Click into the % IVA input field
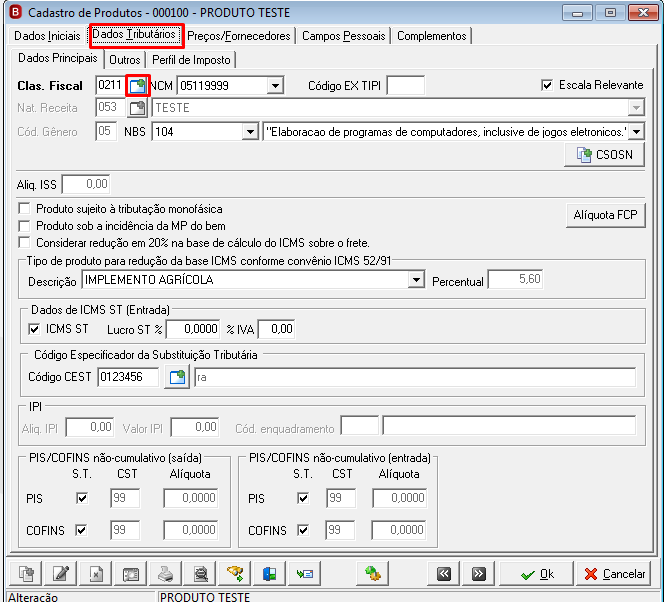Viewport: 664px width, 602px height. click(276, 329)
